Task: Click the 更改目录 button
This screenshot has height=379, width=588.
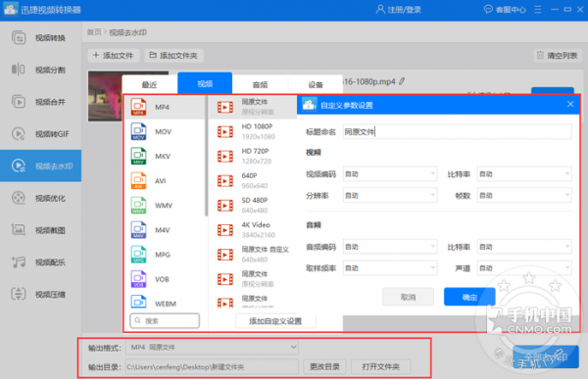Action: point(324,366)
